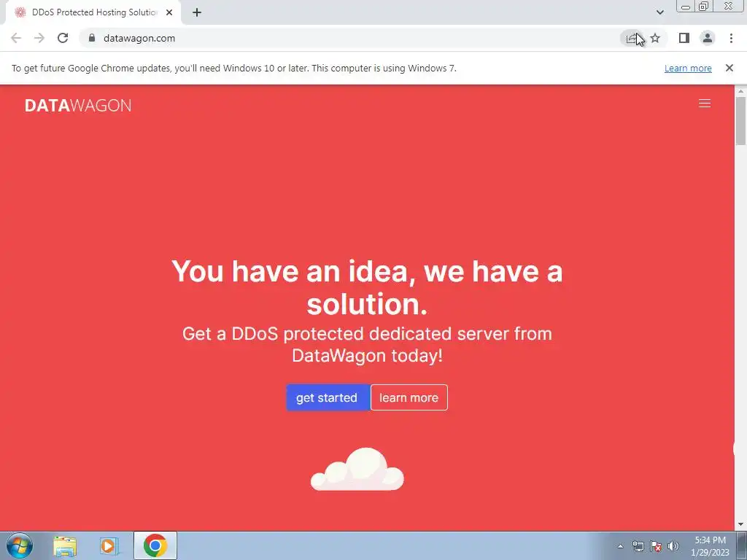Click the Windows 7 update notice text
The width and height of the screenshot is (747, 560).
(x=234, y=68)
